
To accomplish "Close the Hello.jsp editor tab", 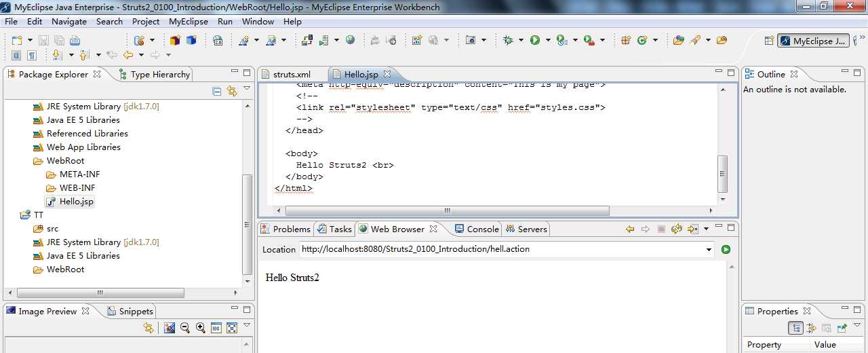I will pos(387,75).
